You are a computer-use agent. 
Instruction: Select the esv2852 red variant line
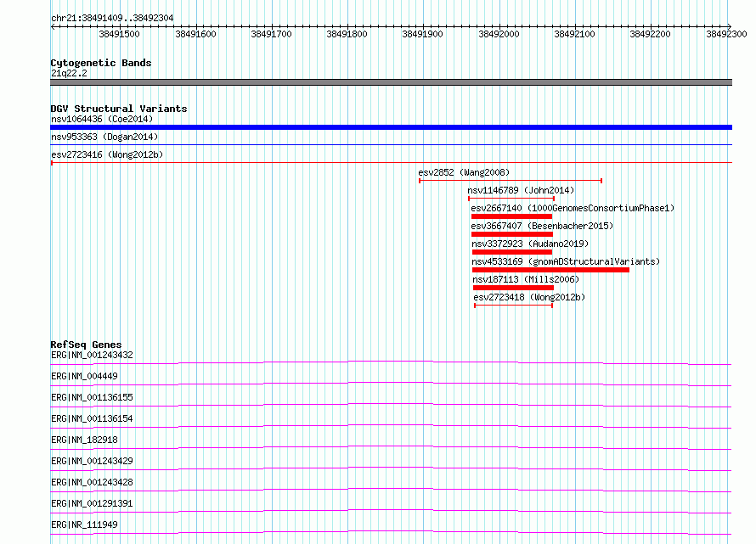511,181
